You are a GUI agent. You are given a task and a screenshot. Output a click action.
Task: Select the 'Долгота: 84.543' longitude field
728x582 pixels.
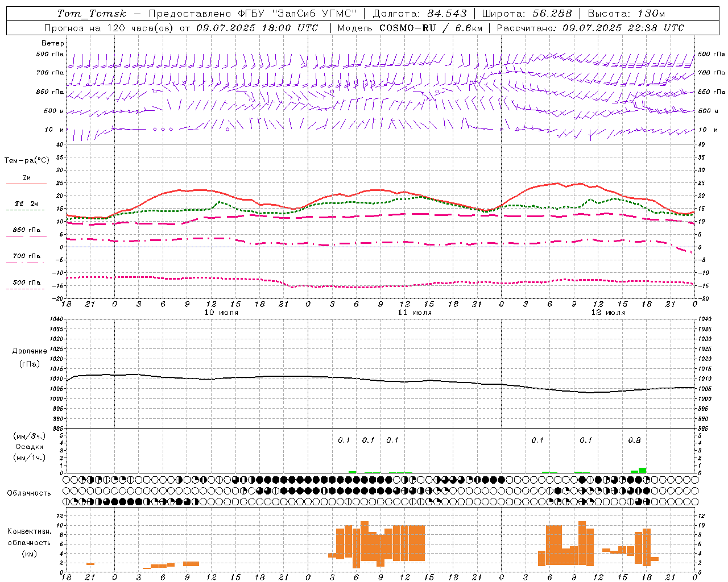pos(420,14)
